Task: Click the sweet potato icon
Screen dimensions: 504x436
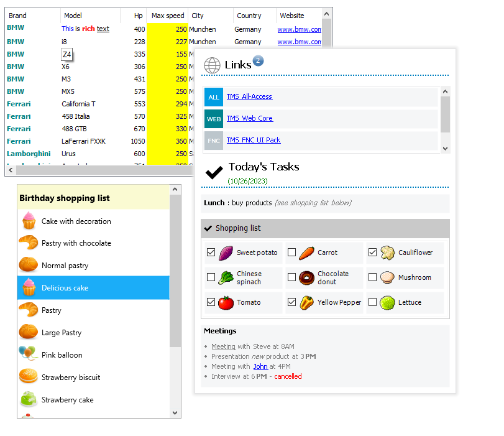Action: point(226,253)
